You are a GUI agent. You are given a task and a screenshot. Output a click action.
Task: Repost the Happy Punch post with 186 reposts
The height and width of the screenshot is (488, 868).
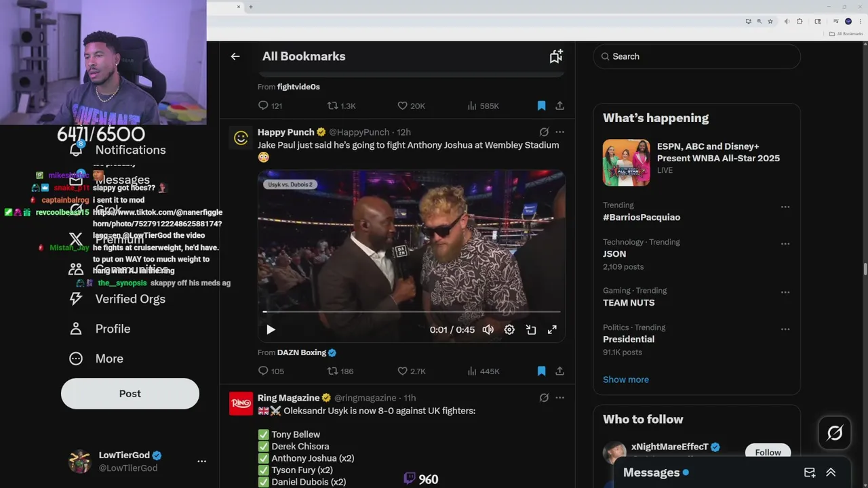(340, 371)
